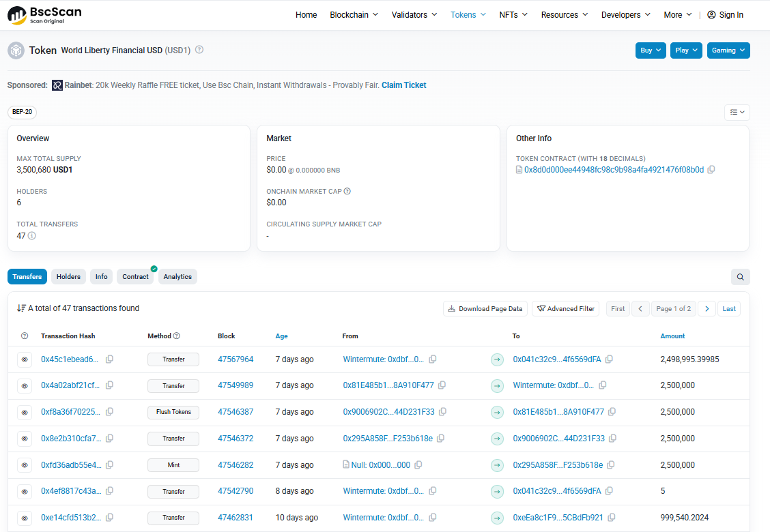Open the Gaming dropdown
770x532 pixels.
728,50
